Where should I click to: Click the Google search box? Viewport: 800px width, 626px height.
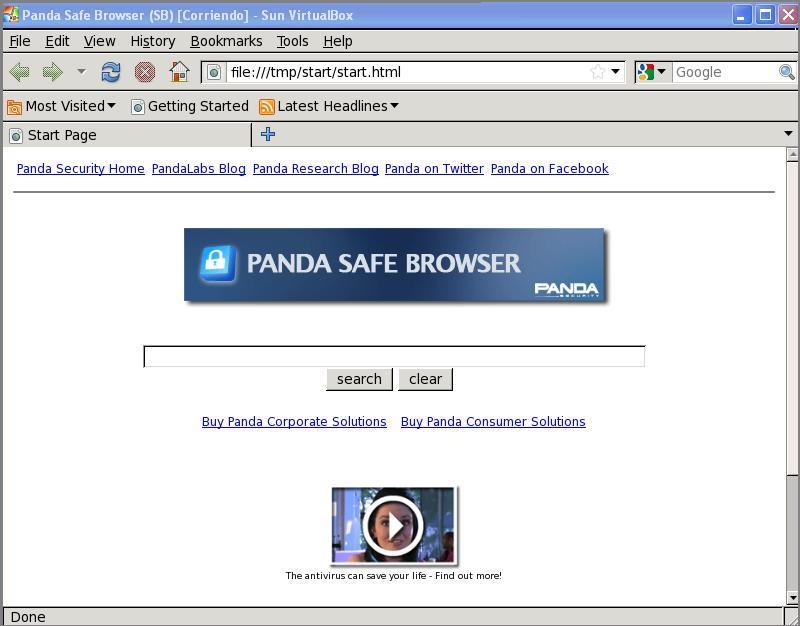[x=725, y=72]
